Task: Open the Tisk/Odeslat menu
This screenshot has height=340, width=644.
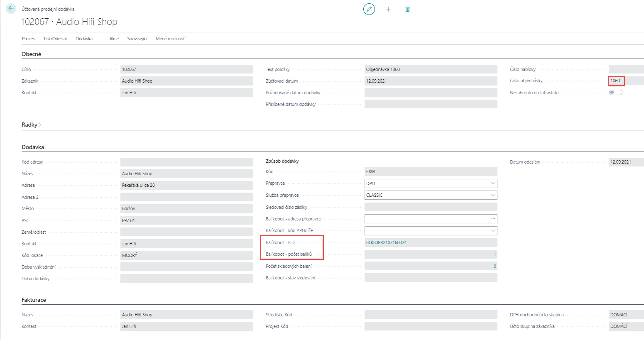Action: (x=55, y=39)
